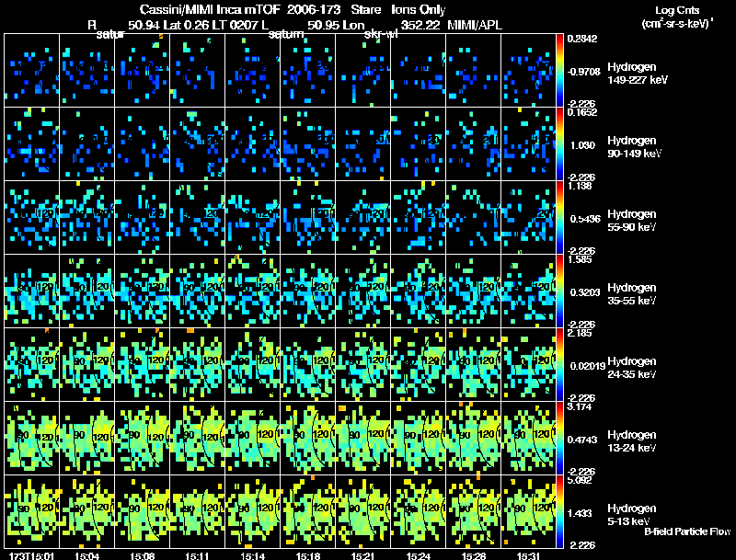The height and width of the screenshot is (560, 736).
Task: Click the colorbar mid value '0.02019'
Action: point(587,366)
